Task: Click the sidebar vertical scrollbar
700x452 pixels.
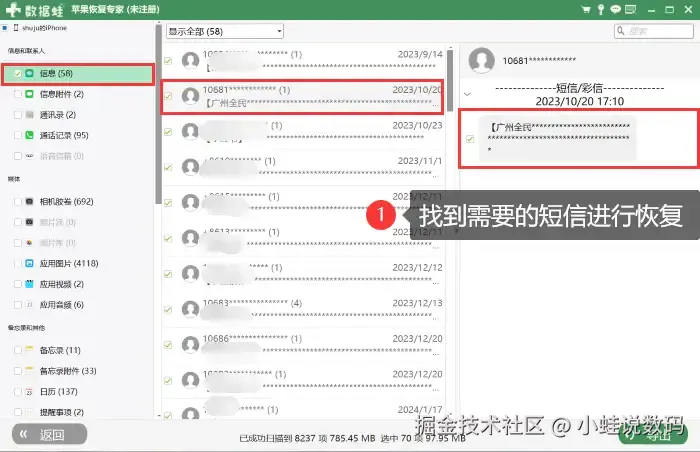Action: click(x=158, y=114)
